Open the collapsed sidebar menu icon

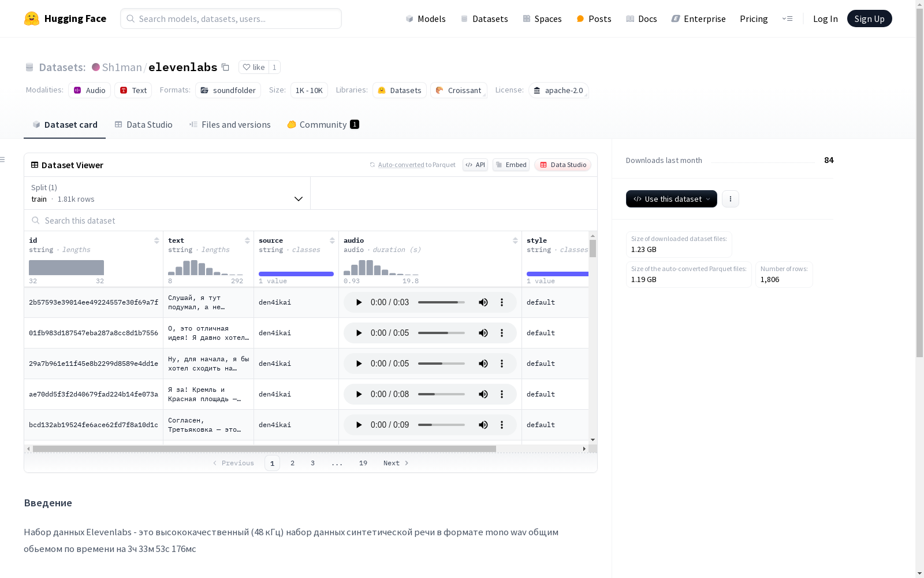point(2,160)
